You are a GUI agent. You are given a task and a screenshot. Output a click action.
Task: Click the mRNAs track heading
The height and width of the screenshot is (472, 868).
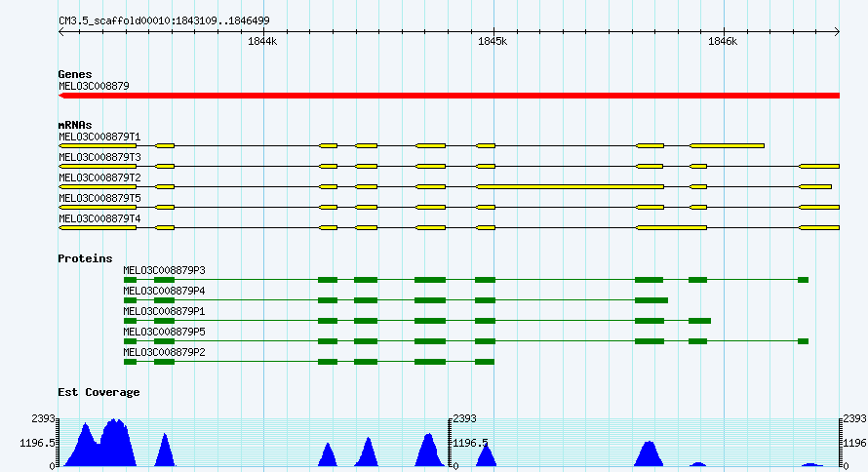coord(75,125)
